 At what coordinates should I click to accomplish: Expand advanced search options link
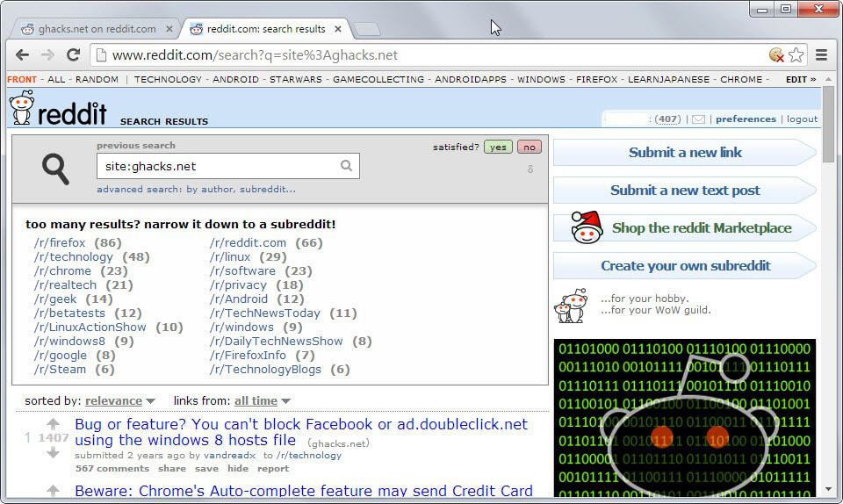pos(196,189)
